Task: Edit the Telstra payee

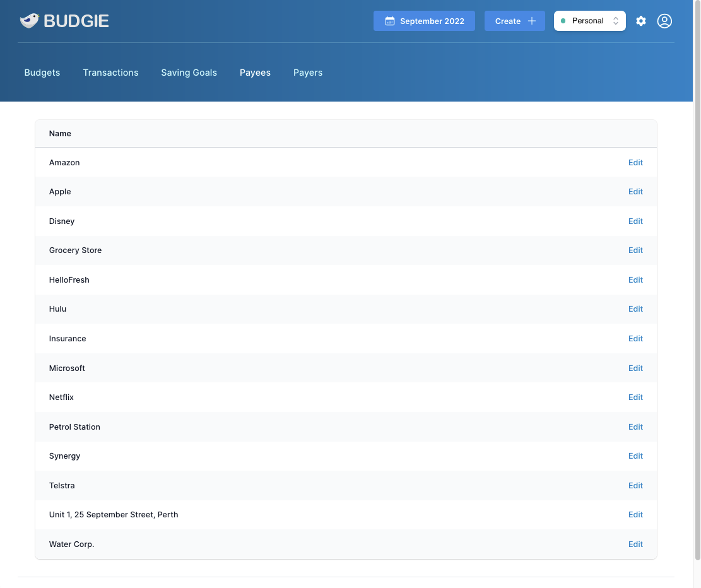Action: pos(635,485)
